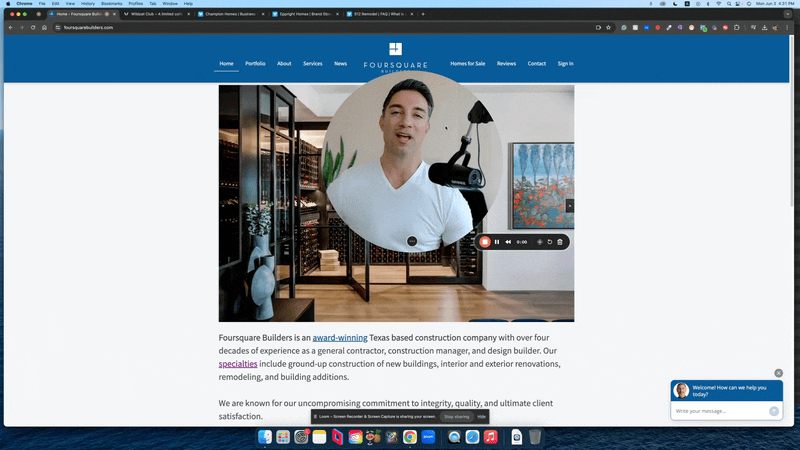Image resolution: width=800 pixels, height=450 pixels.
Task: Send the chat message with arrow icon
Action: click(x=774, y=411)
